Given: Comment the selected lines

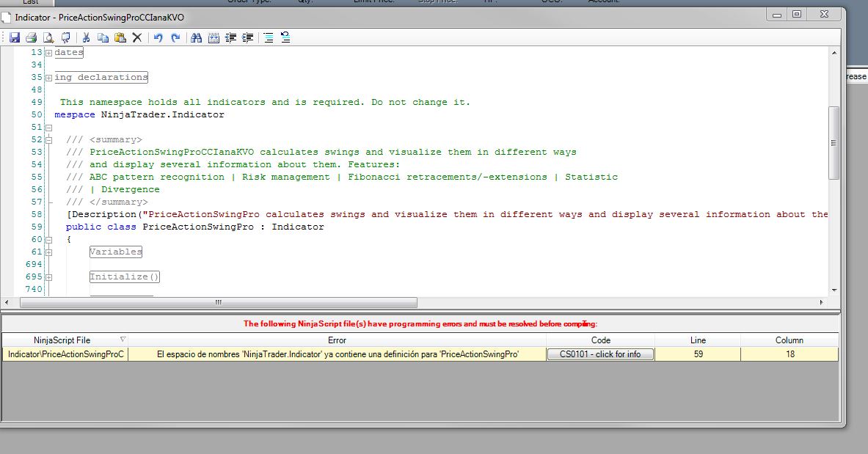Looking at the screenshot, I should click(269, 37).
